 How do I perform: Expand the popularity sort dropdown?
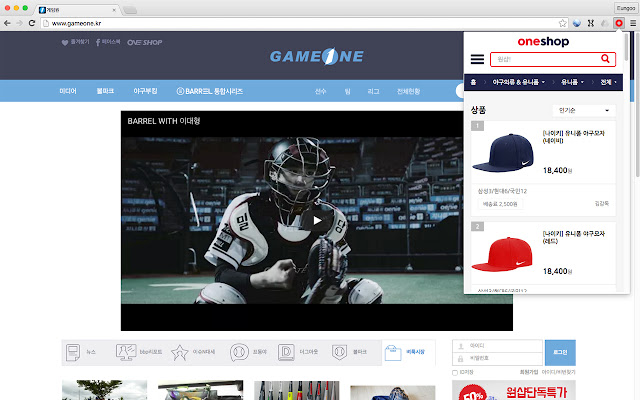[x=584, y=110]
